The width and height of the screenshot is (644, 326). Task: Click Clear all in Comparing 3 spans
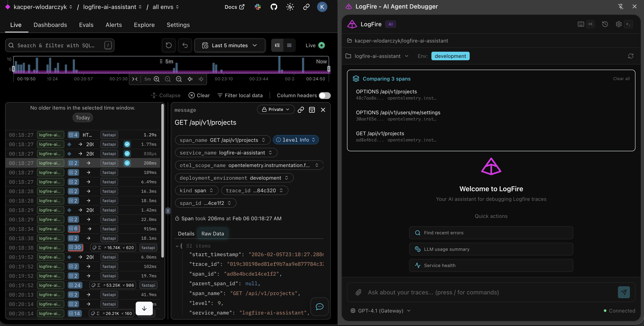pyautogui.click(x=621, y=78)
